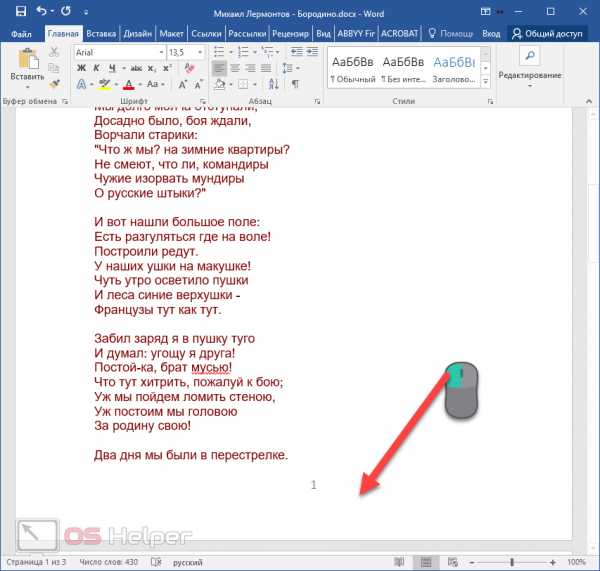Screen dimensions: 600x571
Task: Expand the numbered list dropdown arrow
Action: pyautogui.click(x=254, y=52)
